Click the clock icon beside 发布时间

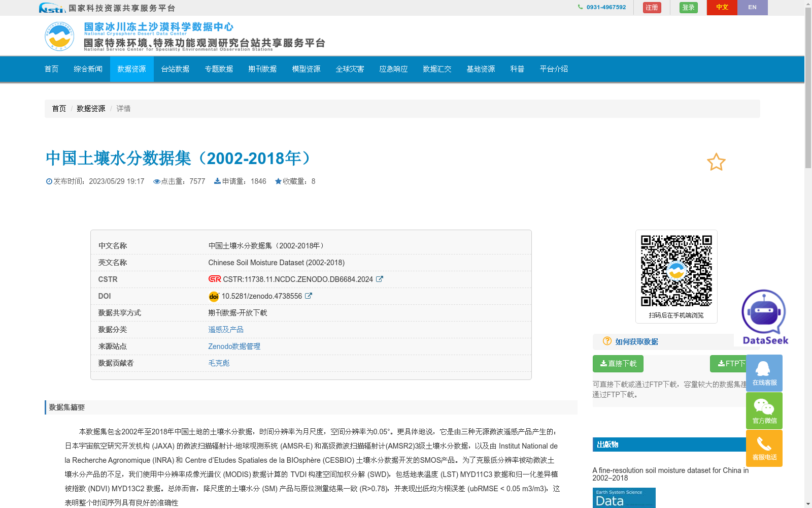(x=49, y=181)
